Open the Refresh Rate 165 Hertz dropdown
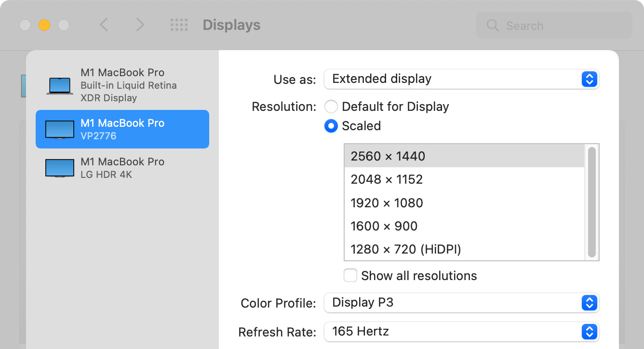Image resolution: width=644 pixels, height=349 pixels. pos(461,332)
